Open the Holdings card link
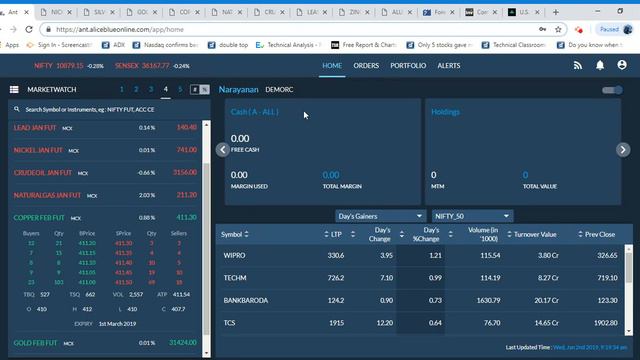Screen dimensions: 640x360 coord(445,112)
